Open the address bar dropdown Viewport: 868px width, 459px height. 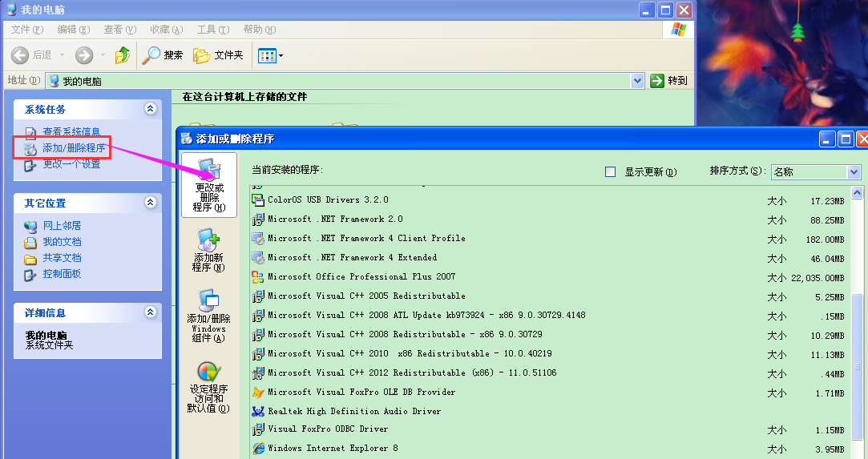coord(637,81)
